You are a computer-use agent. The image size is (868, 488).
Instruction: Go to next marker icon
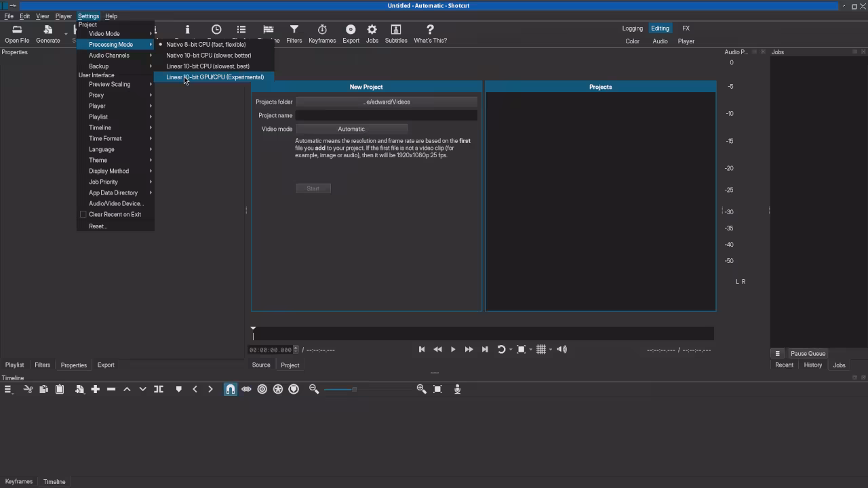tap(210, 389)
